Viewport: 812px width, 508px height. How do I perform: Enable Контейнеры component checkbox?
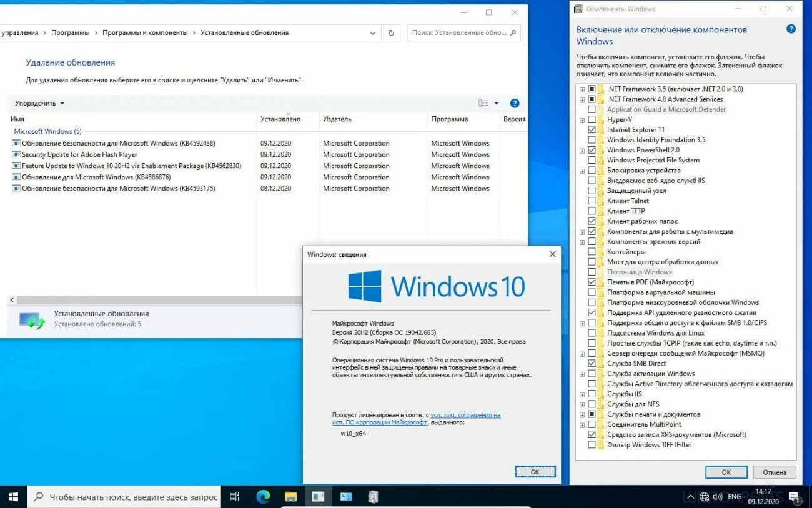(592, 251)
